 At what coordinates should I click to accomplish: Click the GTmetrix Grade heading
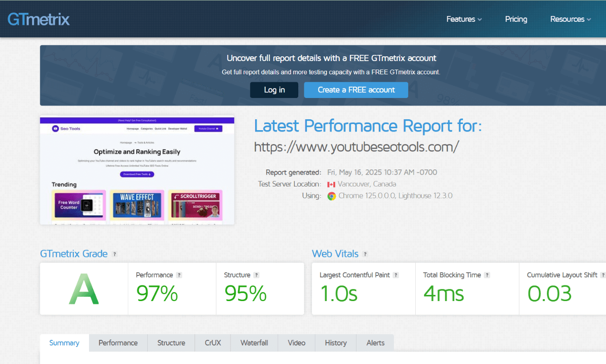point(74,254)
